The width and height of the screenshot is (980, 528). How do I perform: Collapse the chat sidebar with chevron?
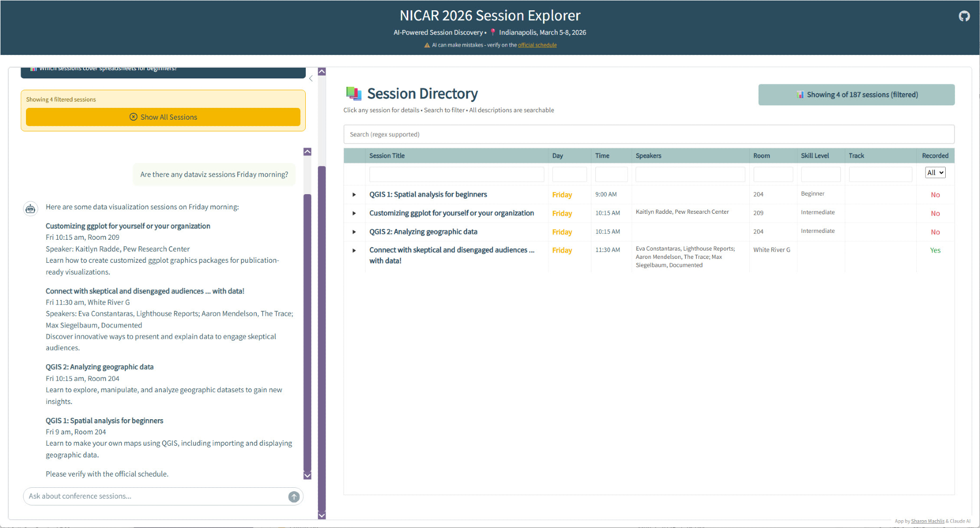coord(311,78)
